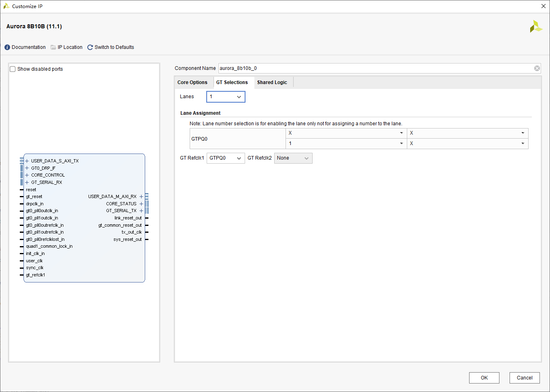This screenshot has height=392, width=550.
Task: Click the GTPQ0 row label in Lane Assignment
Action: click(199, 139)
